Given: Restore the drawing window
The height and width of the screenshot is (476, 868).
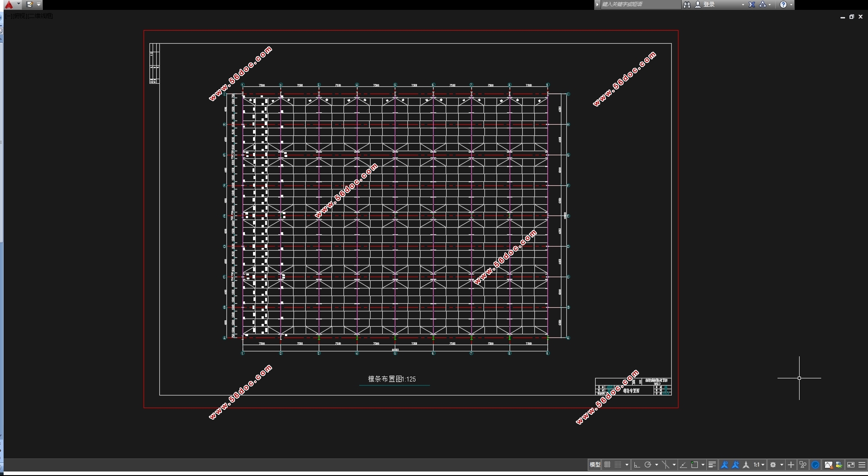Looking at the screenshot, I should [x=851, y=17].
